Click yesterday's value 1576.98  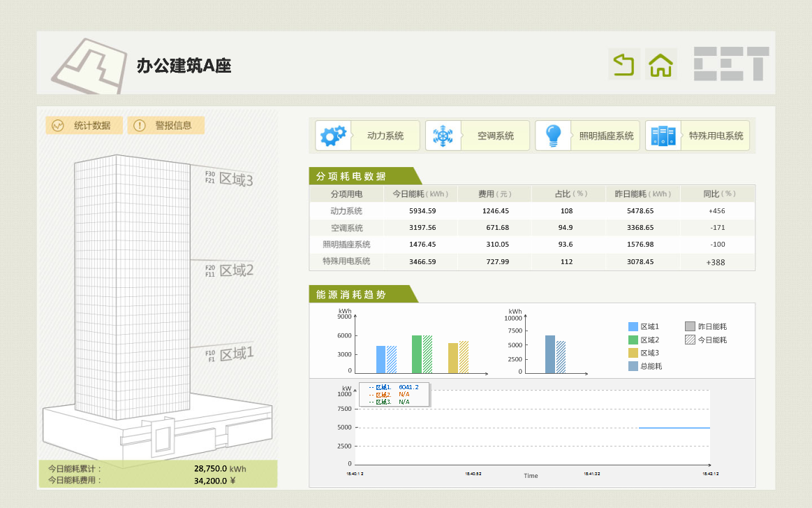(x=640, y=244)
